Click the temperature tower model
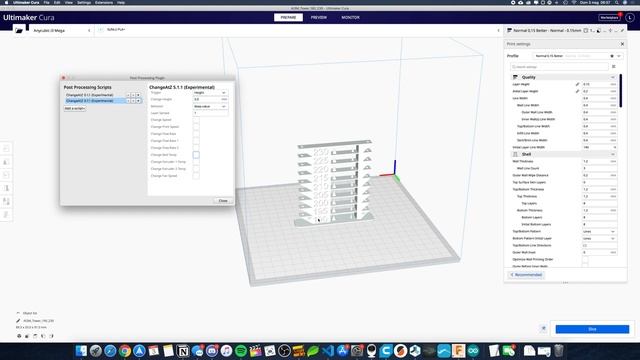640x360 pixels. pyautogui.click(x=335, y=183)
